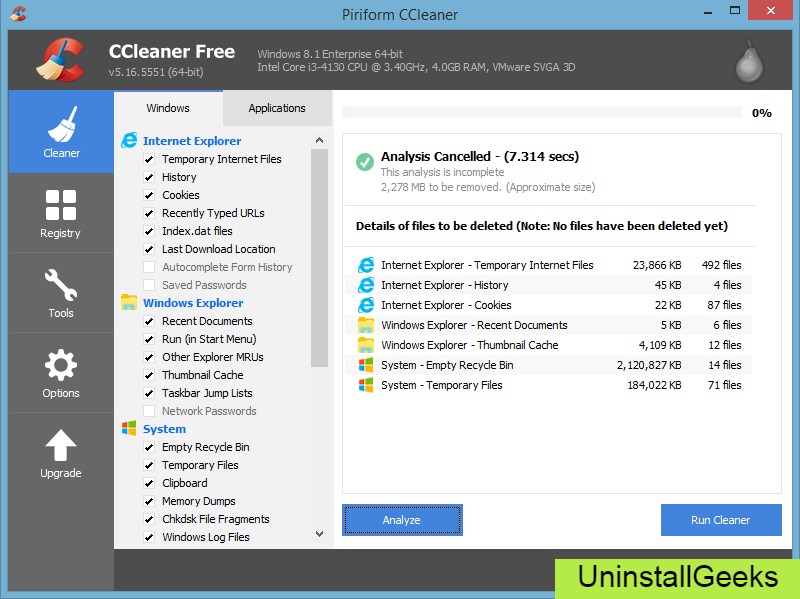800x599 pixels.
Task: Select result row 'Internet Explorer - Cookies'
Action: 548,305
